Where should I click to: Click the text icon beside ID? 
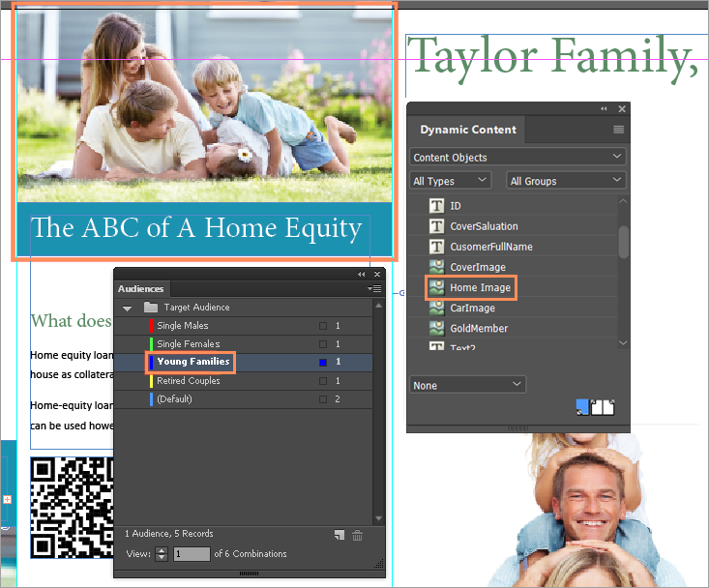(436, 206)
